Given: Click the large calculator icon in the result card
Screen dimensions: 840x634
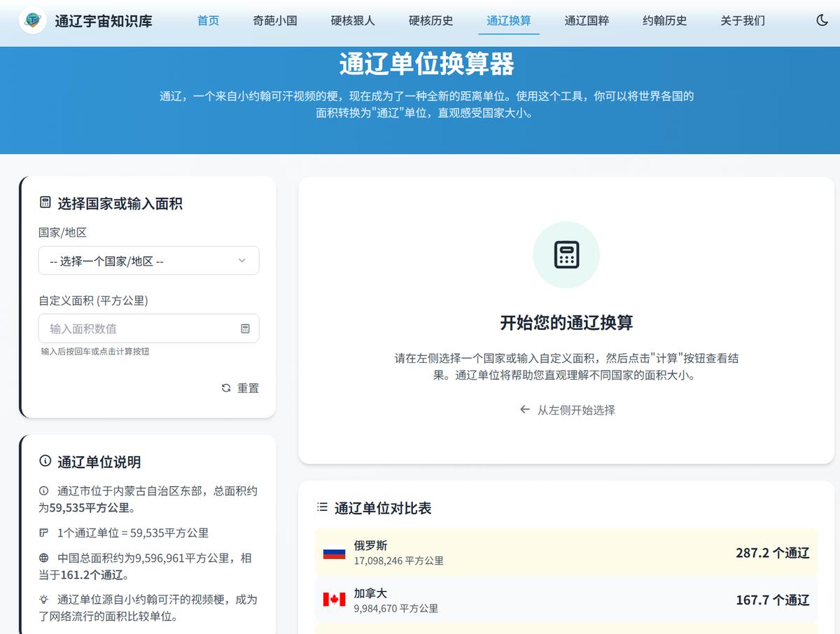Looking at the screenshot, I should [566, 255].
